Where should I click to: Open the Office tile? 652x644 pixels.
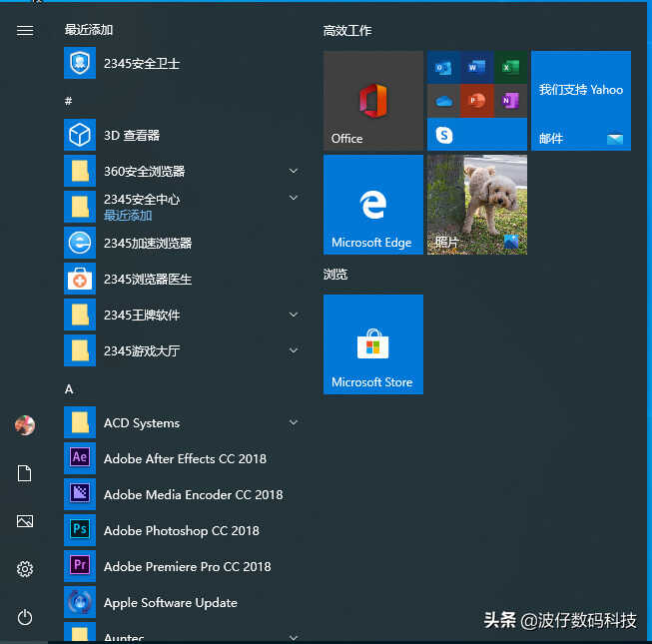click(373, 101)
